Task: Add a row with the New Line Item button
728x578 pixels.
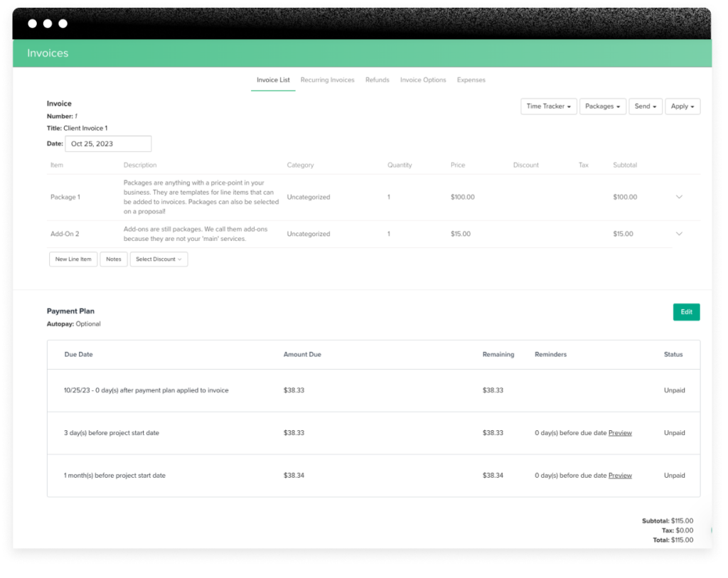Action: coord(73,259)
